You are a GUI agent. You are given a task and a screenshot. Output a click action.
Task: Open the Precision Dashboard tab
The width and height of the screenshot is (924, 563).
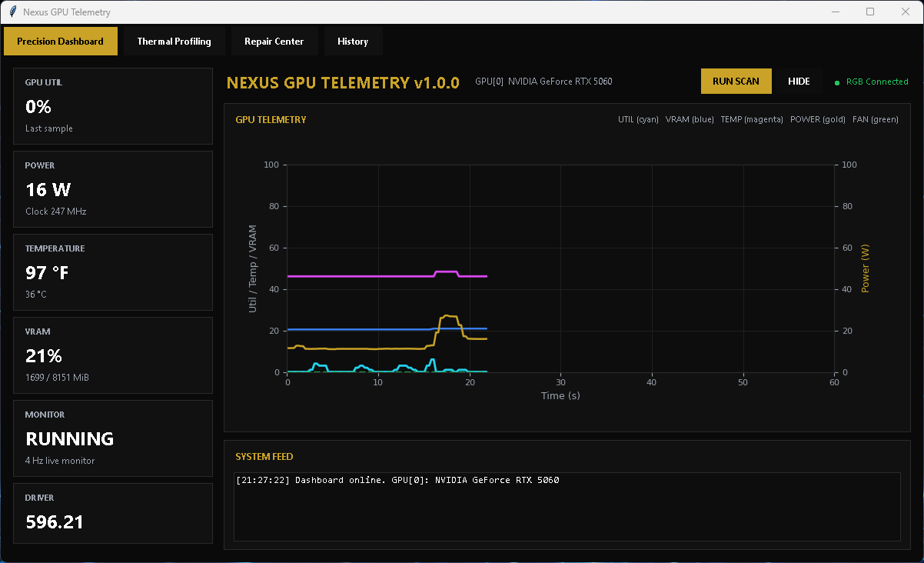click(x=61, y=42)
